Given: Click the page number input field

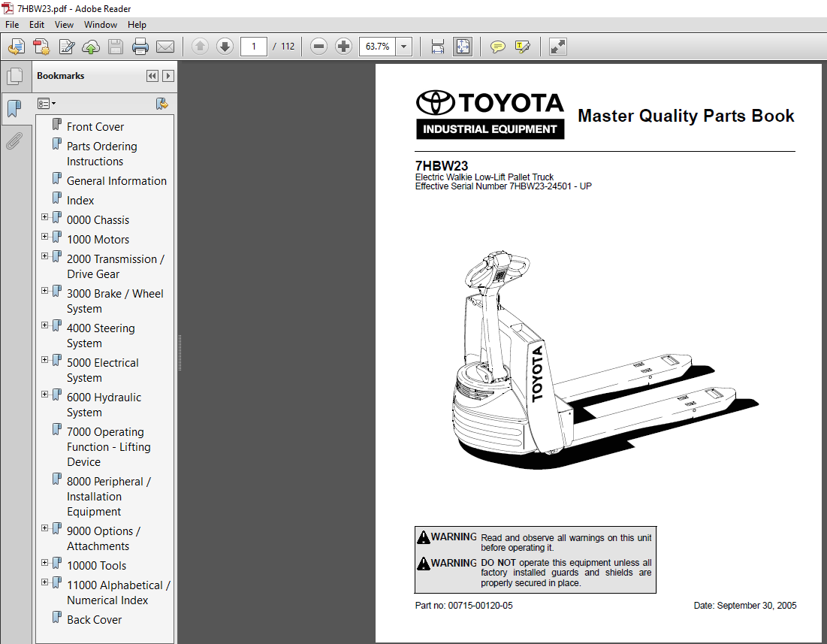Looking at the screenshot, I should tap(254, 47).
